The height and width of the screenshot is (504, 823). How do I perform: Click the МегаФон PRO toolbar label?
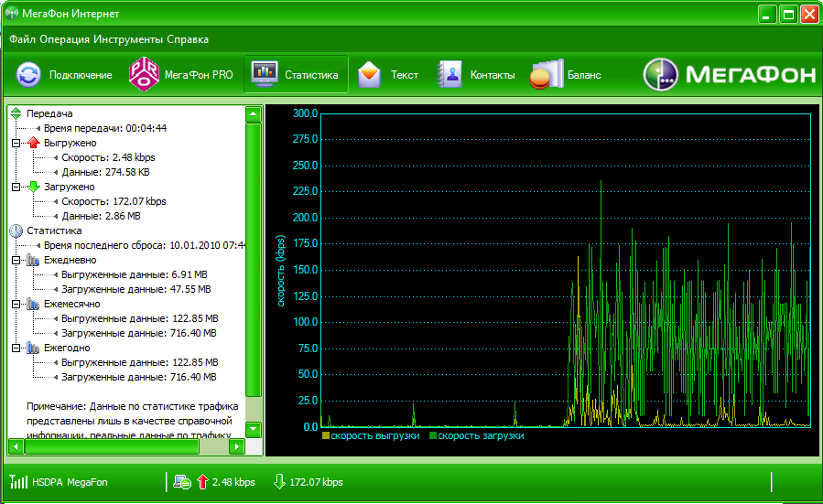click(x=199, y=75)
